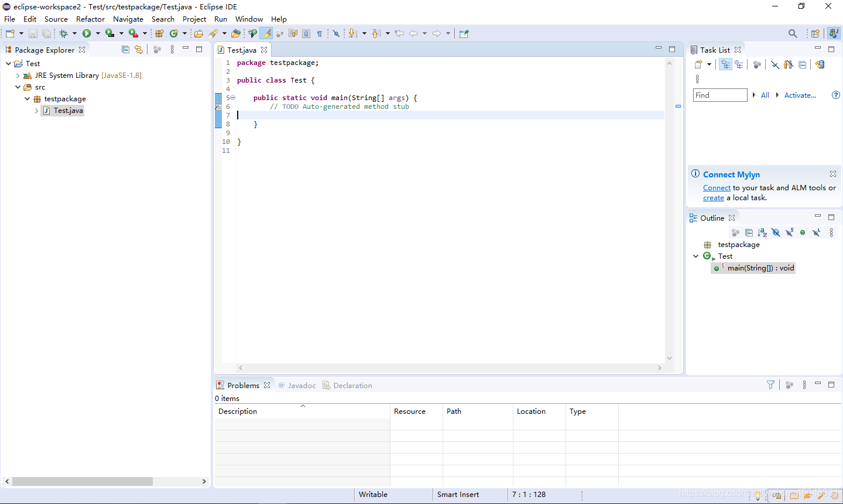
Task: Select the Java perspective icon
Action: 834,33
